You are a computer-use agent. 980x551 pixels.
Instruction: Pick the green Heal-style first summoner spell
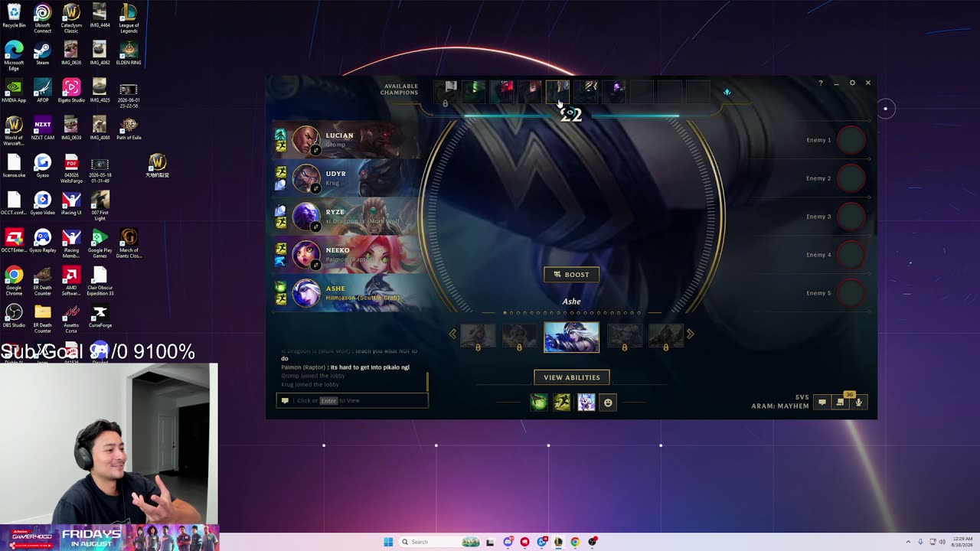(539, 402)
